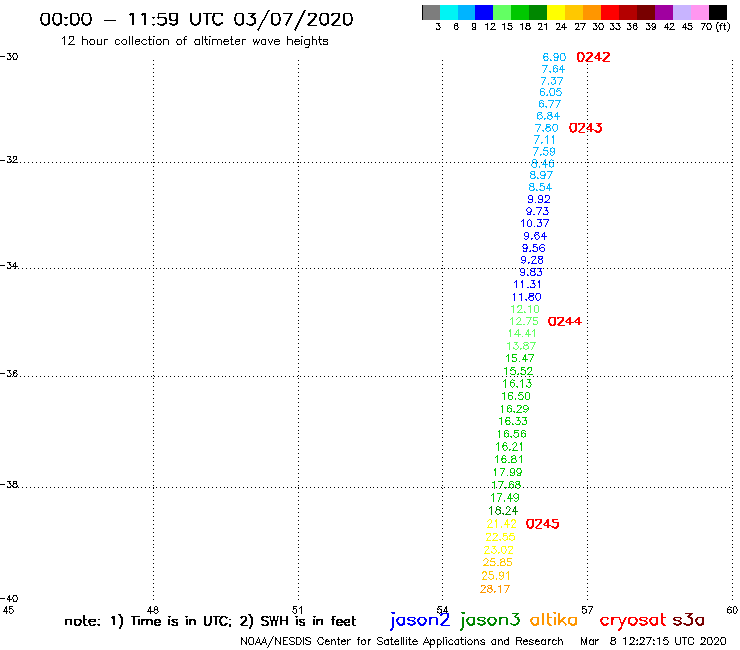Click the wave height value 12.75
This screenshot has width=740, height=650.
click(x=524, y=321)
